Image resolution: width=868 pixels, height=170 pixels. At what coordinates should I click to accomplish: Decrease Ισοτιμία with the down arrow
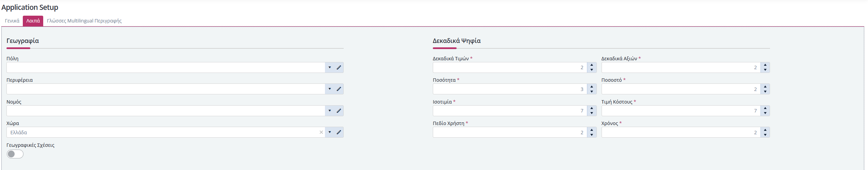[x=592, y=113]
